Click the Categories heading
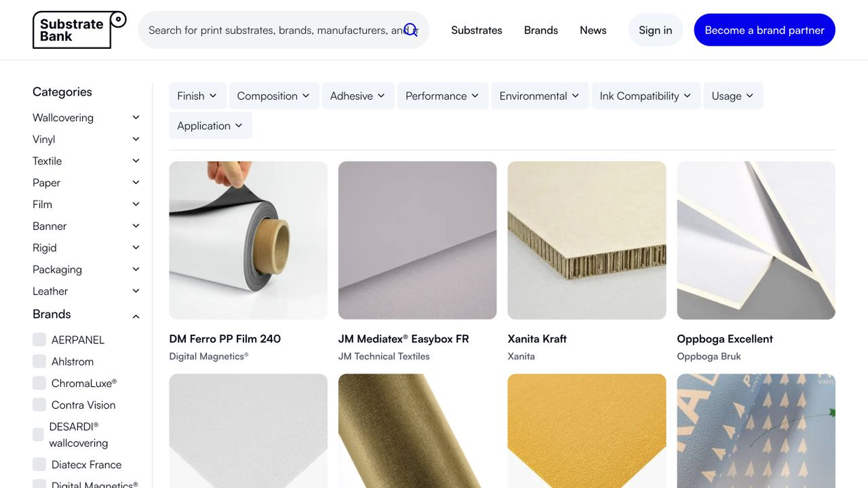This screenshot has height=488, width=868. point(62,92)
